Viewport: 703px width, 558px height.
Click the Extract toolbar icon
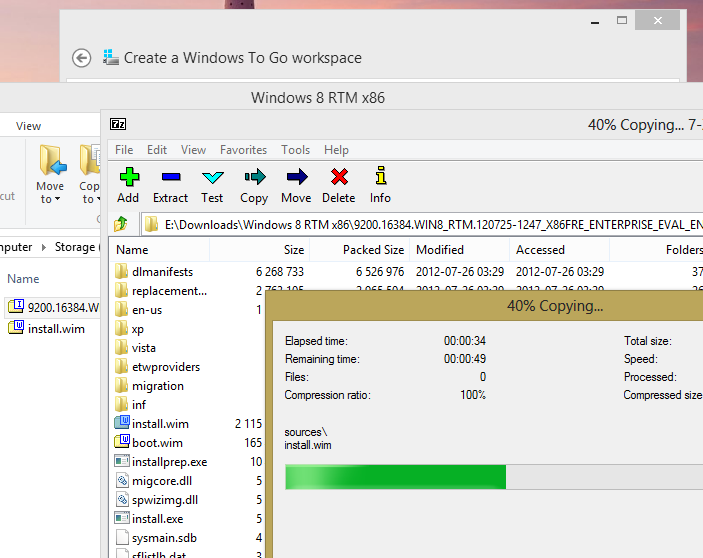(171, 177)
